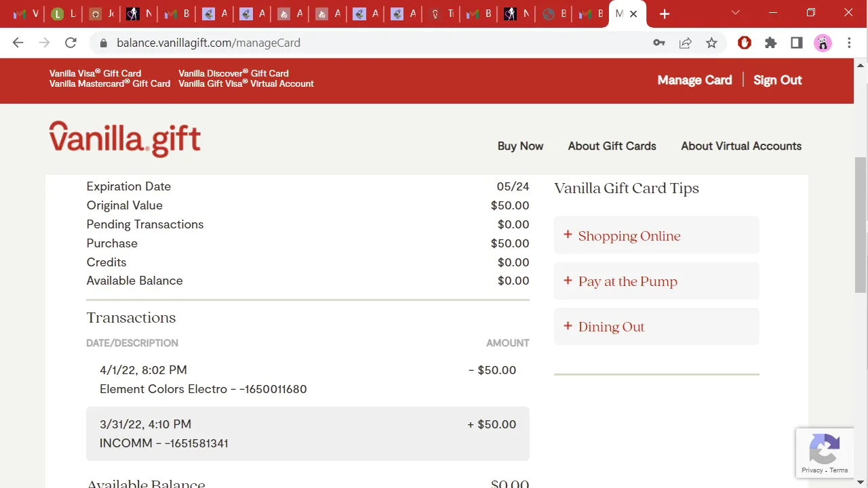Image resolution: width=868 pixels, height=488 pixels.
Task: Click the Purchase amount $50.00
Action: tap(510, 243)
